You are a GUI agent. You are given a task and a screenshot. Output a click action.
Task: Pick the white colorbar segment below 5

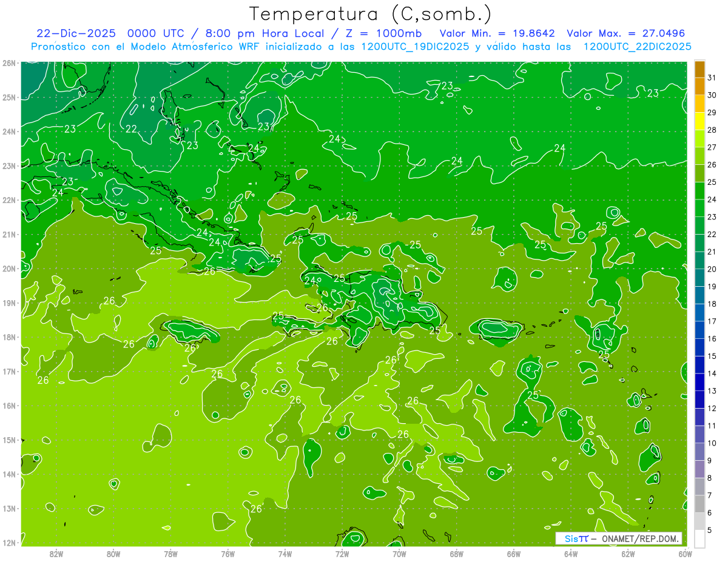tap(699, 538)
